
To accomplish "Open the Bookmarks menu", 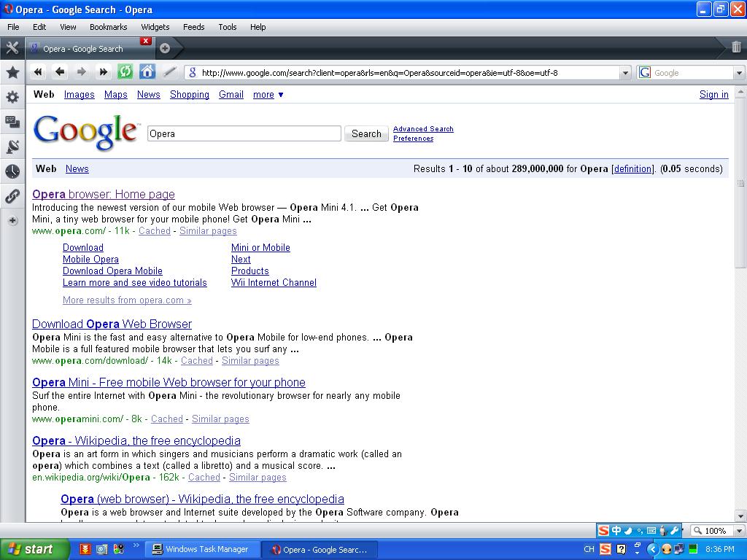I will pyautogui.click(x=108, y=27).
